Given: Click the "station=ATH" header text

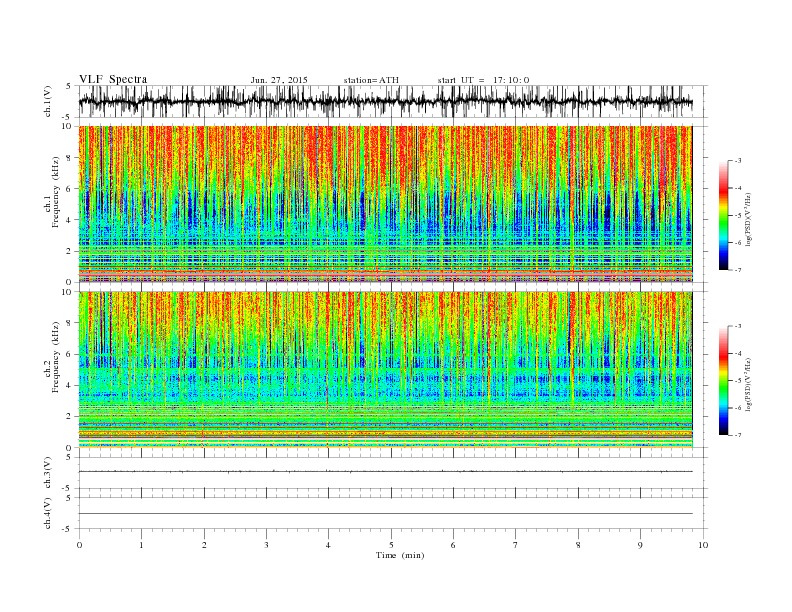Looking at the screenshot, I should [x=371, y=80].
